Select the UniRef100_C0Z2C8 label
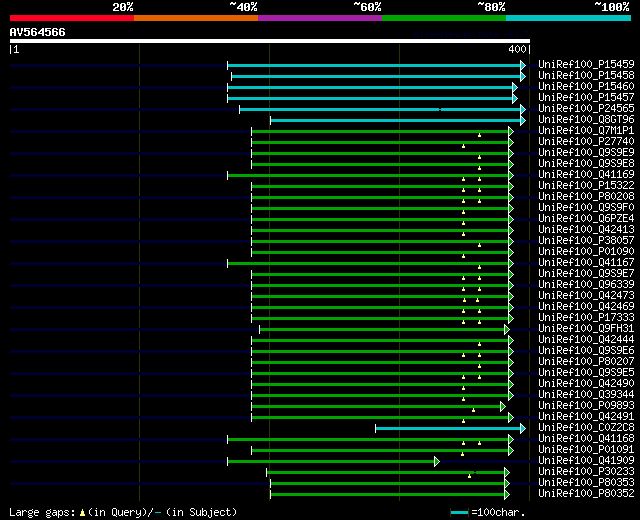640x520 pixels. 586,428
